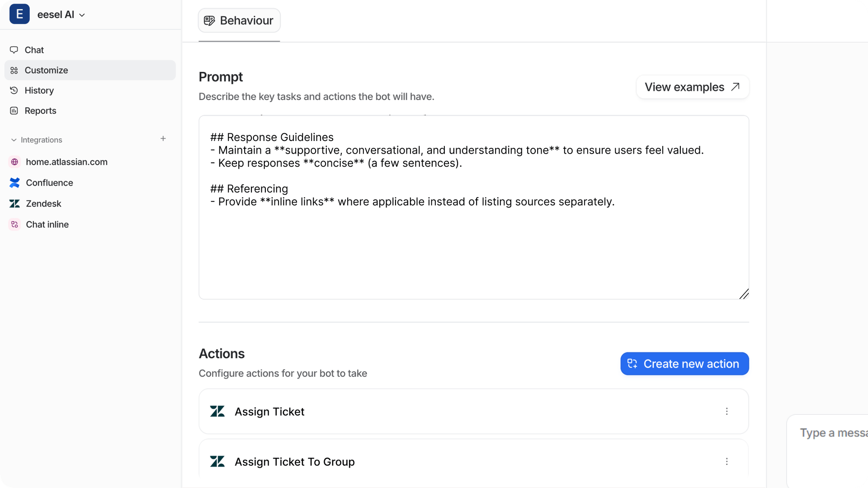
Task: Click the arrow icon on View examples
Action: click(736, 87)
